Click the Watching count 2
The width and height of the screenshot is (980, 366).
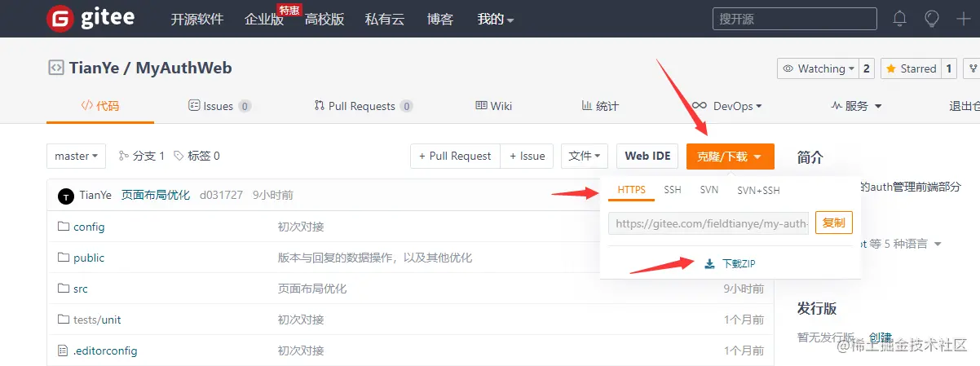(x=867, y=68)
